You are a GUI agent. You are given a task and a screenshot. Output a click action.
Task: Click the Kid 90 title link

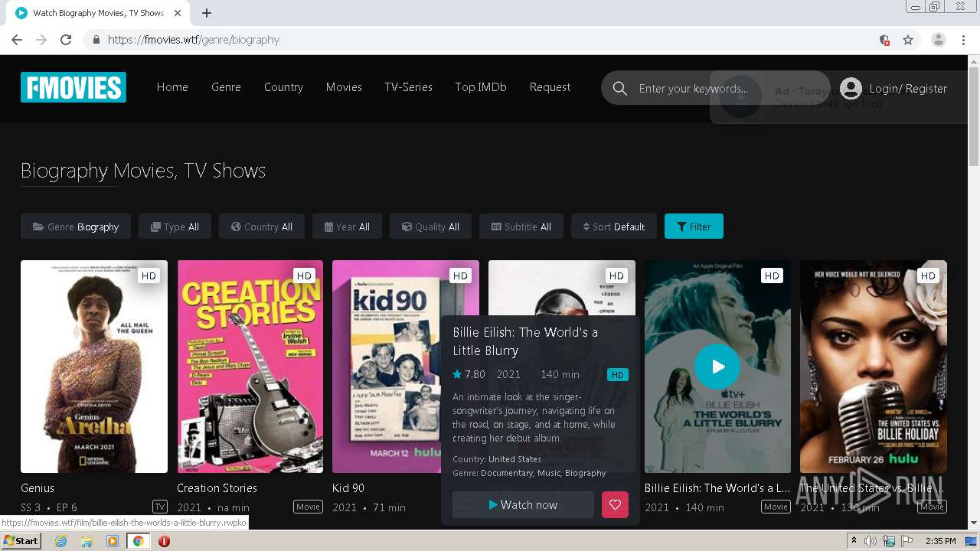pyautogui.click(x=348, y=488)
